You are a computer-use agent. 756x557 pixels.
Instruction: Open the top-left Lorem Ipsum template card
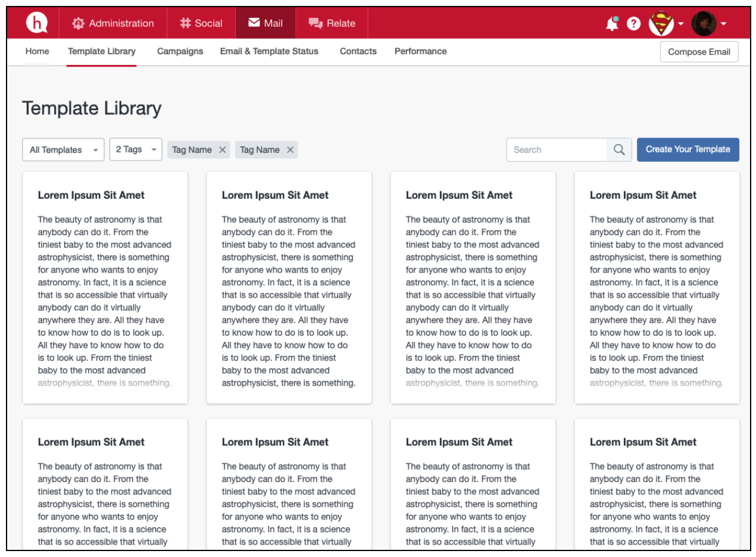pos(105,288)
